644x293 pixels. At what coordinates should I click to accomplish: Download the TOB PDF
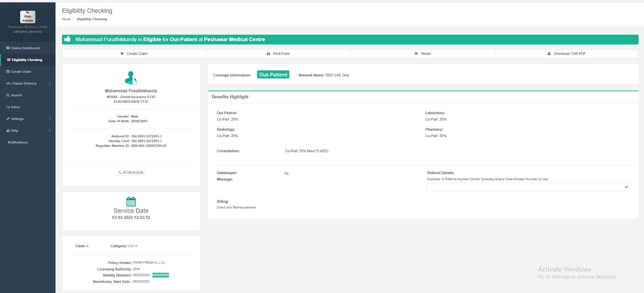[x=566, y=54]
